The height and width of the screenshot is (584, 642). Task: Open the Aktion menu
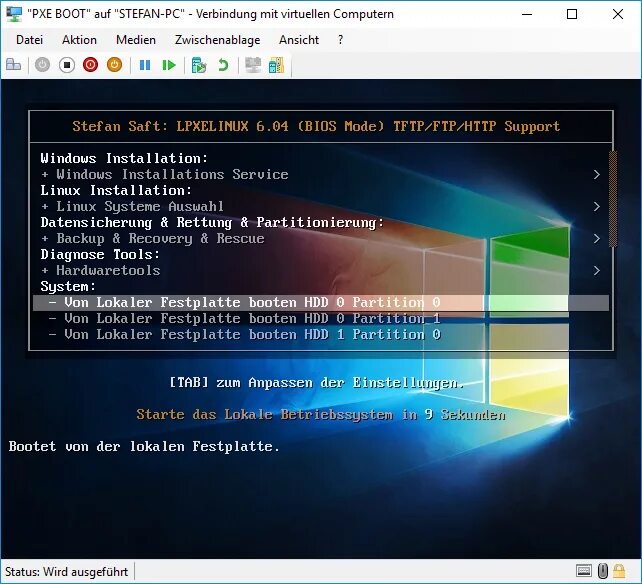[x=79, y=40]
